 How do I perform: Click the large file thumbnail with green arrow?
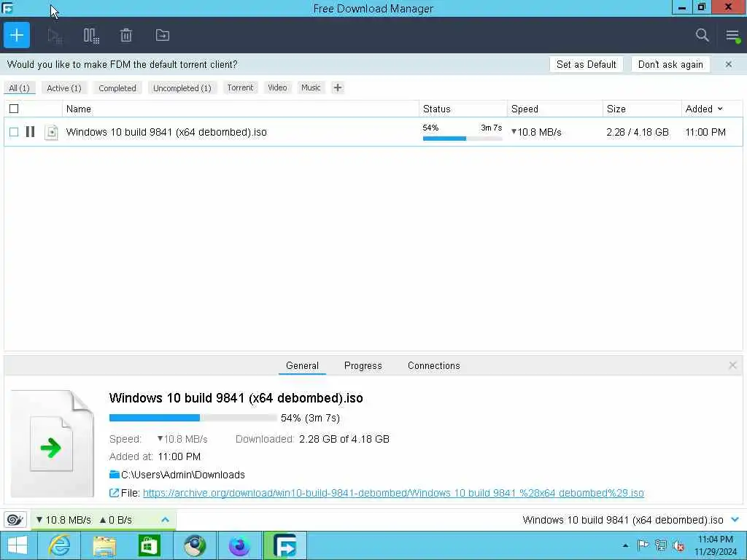click(52, 444)
